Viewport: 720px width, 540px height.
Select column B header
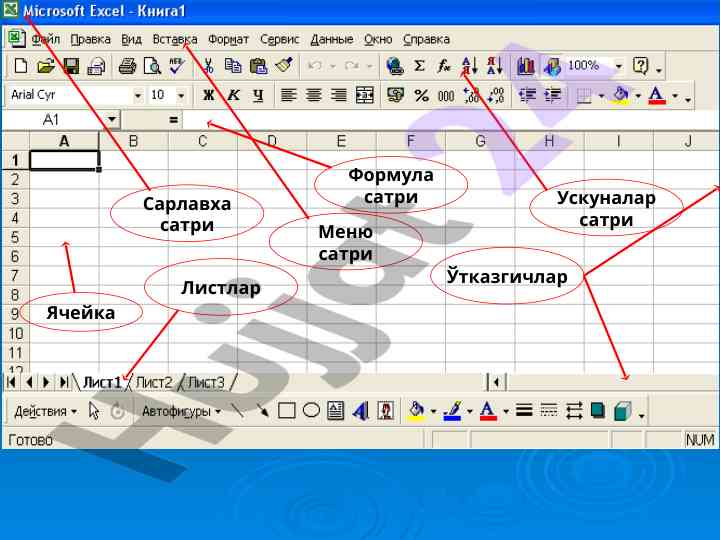click(133, 141)
